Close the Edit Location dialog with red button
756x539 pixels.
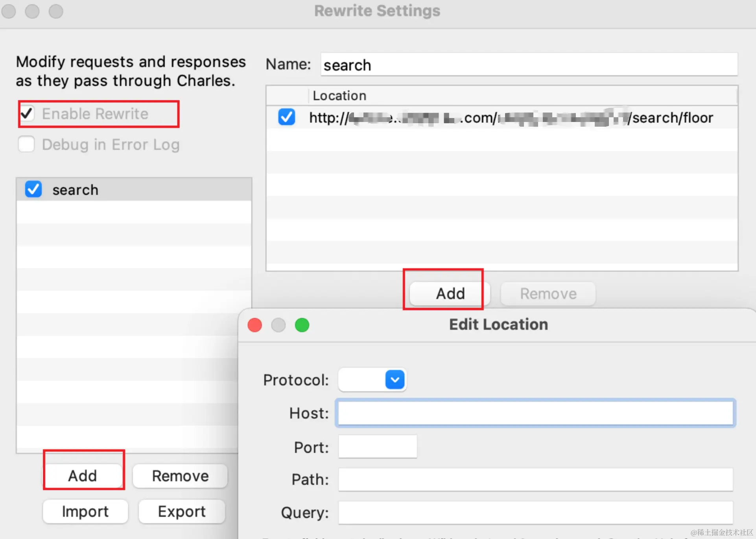254,325
